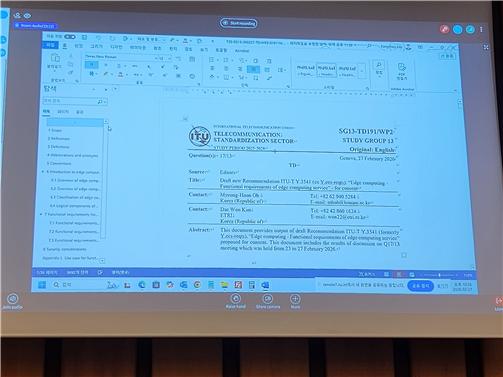The height and width of the screenshot is (377, 503).
Task: Toggle Word AutoSave switch
Action: 70,37
